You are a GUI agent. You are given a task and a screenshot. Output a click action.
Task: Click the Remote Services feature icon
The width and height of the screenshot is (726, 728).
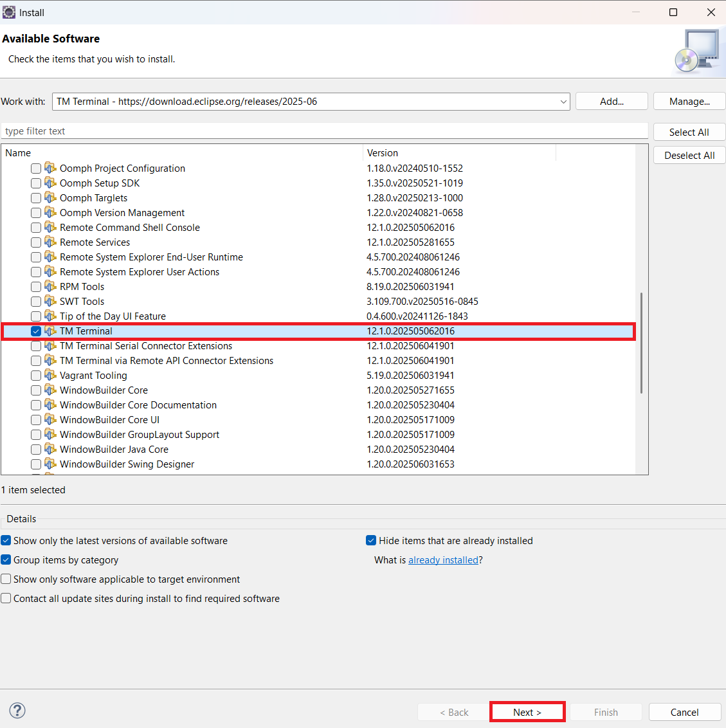pos(50,242)
